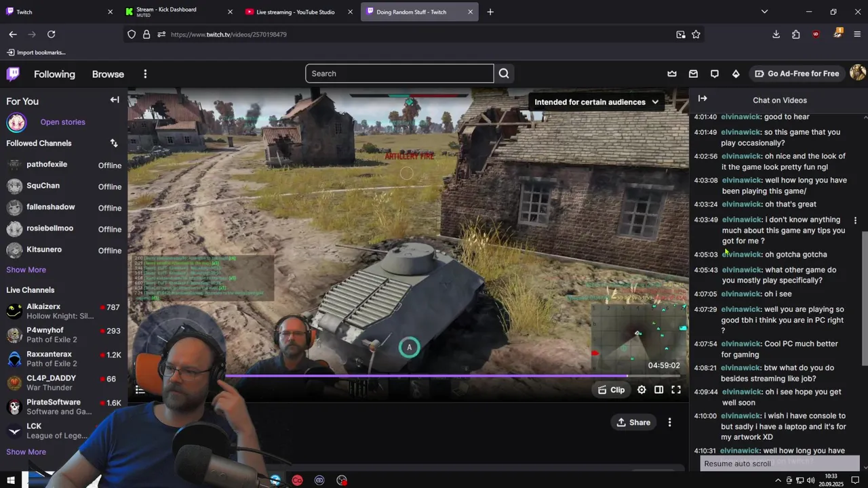The height and width of the screenshot is (488, 868).
Task: Bookmark this page star icon
Action: click(x=696, y=35)
